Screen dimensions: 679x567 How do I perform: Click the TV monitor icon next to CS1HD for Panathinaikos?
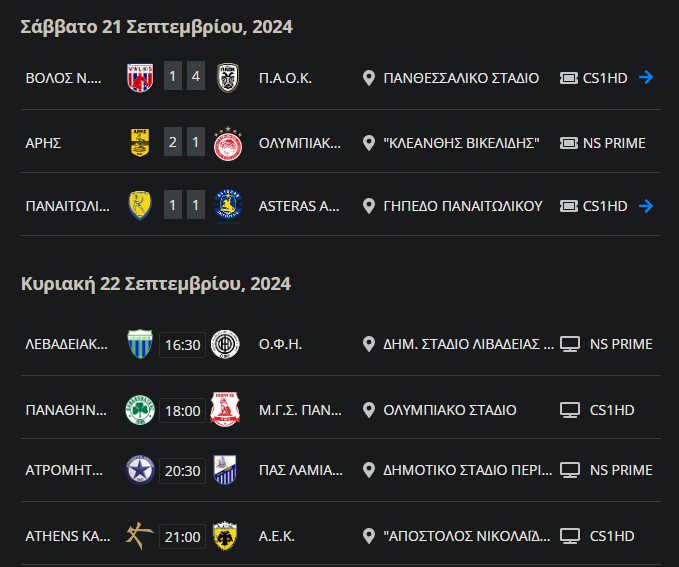click(x=570, y=409)
